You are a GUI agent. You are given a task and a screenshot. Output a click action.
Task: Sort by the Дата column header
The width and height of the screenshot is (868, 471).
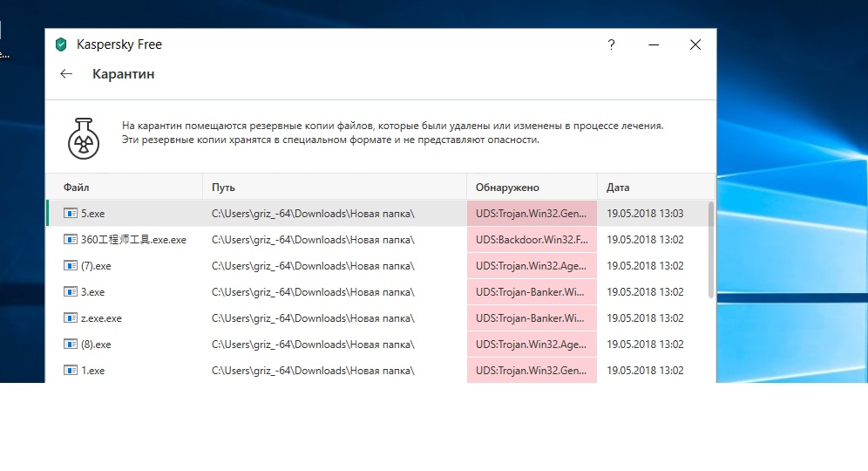coord(618,188)
